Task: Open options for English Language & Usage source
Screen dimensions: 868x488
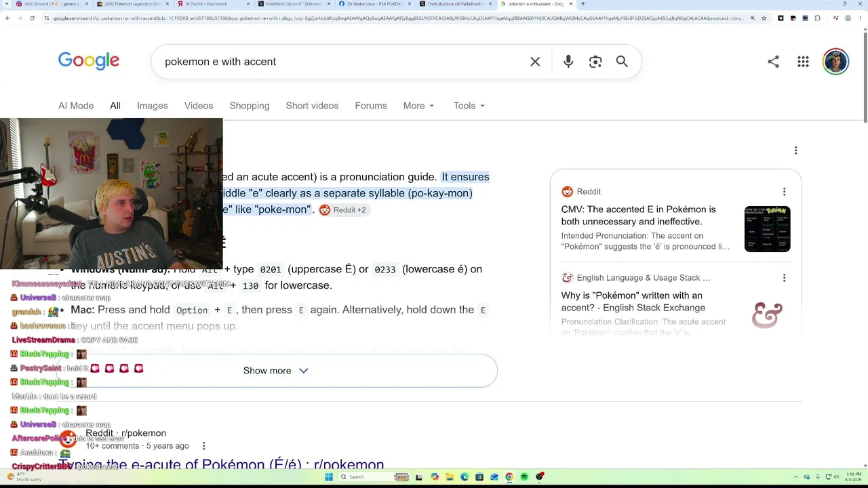Action: tap(784, 278)
